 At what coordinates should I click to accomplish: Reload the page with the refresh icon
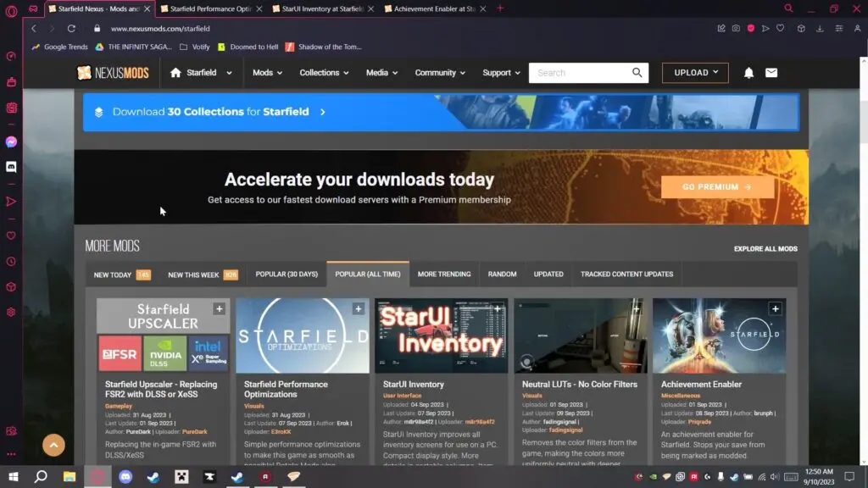click(x=71, y=28)
